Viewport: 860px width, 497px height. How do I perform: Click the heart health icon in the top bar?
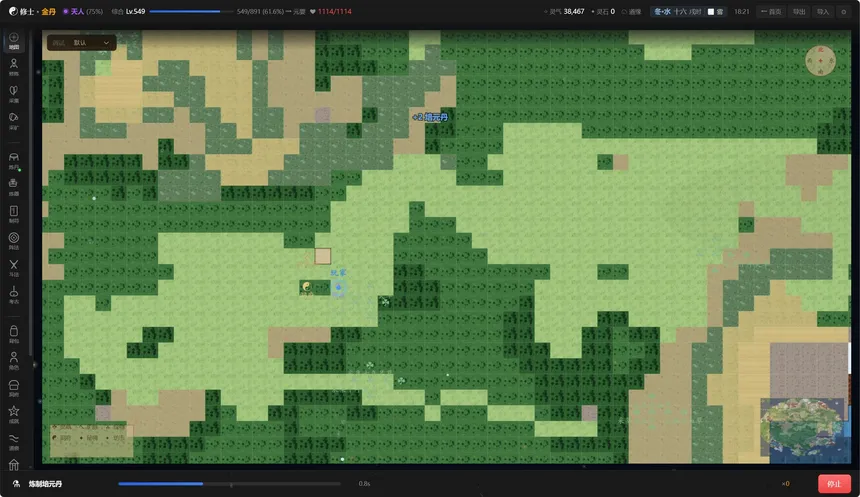pos(313,12)
